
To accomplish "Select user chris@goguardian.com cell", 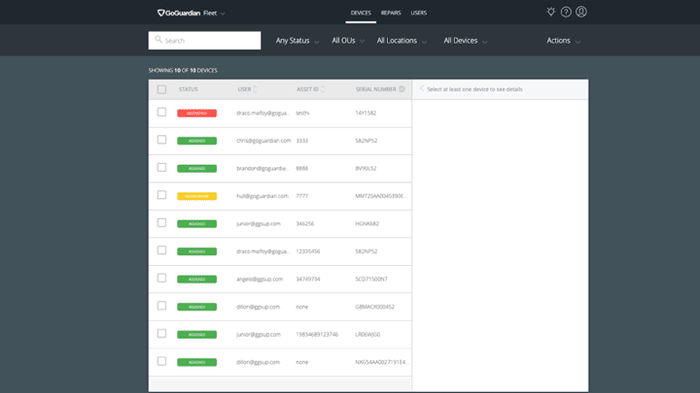I will [x=263, y=141].
